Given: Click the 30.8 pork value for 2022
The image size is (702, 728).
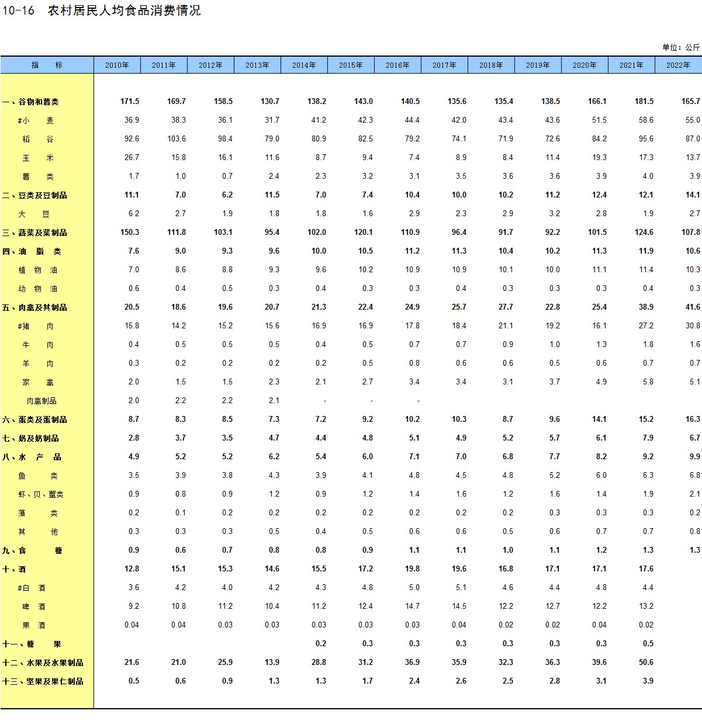Looking at the screenshot, I should point(693,326).
